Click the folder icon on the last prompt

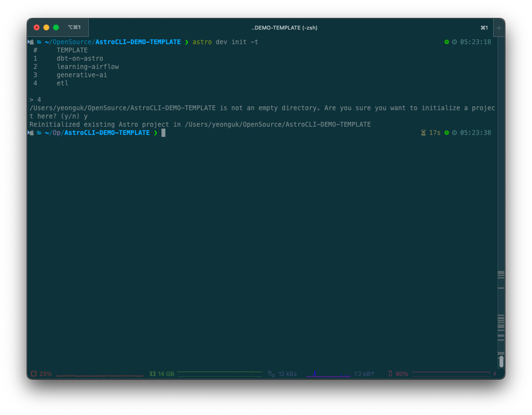39,133
